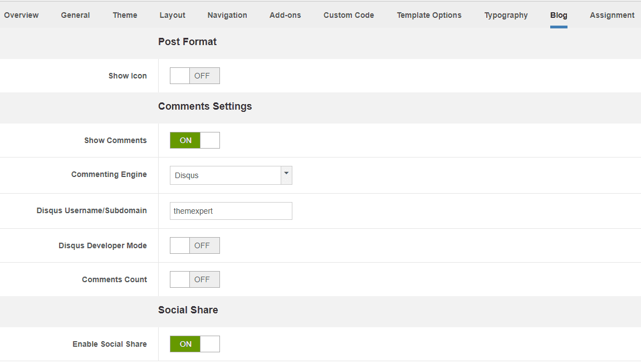Expand the Disqus selector arrow
Image resolution: width=641 pixels, height=364 pixels.
[x=286, y=175]
